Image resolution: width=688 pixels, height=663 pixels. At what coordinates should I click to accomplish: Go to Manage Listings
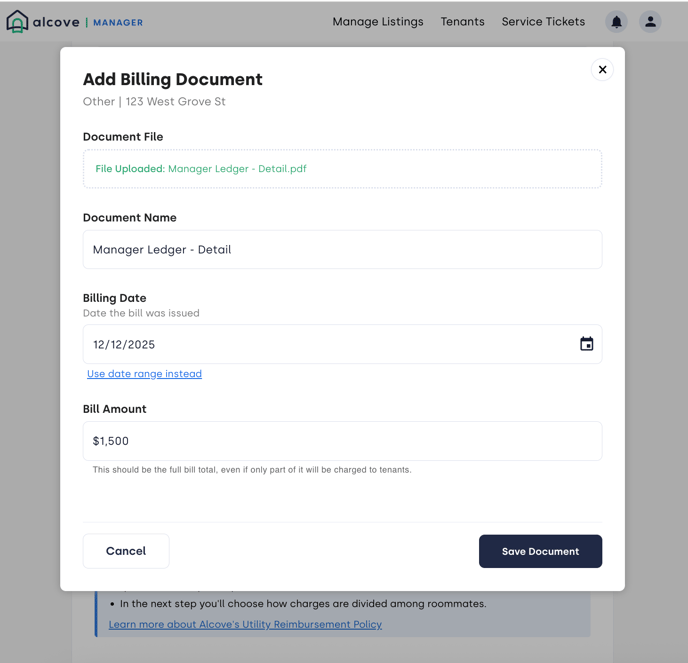[x=377, y=22]
